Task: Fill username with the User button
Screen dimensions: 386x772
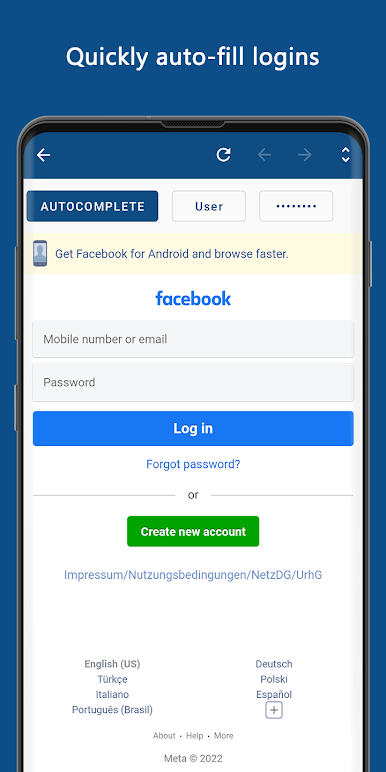Action: pos(209,206)
